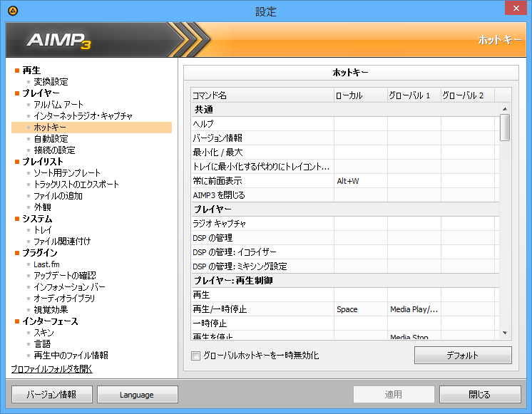Open トレイ settings page
The height and width of the screenshot is (414, 532).
[42, 230]
